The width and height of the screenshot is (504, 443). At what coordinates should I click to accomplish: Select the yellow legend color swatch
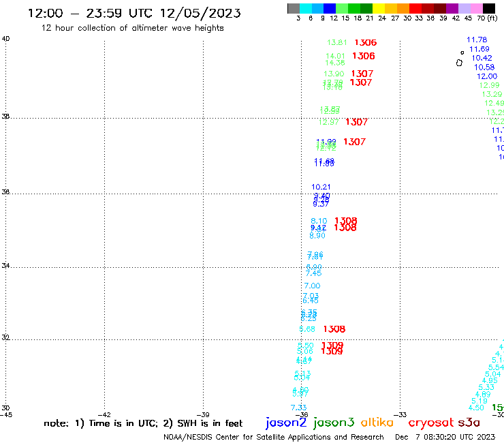pos(379,8)
